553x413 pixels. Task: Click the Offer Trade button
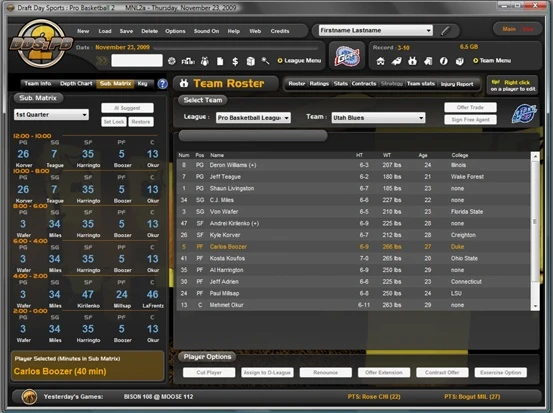click(x=470, y=107)
